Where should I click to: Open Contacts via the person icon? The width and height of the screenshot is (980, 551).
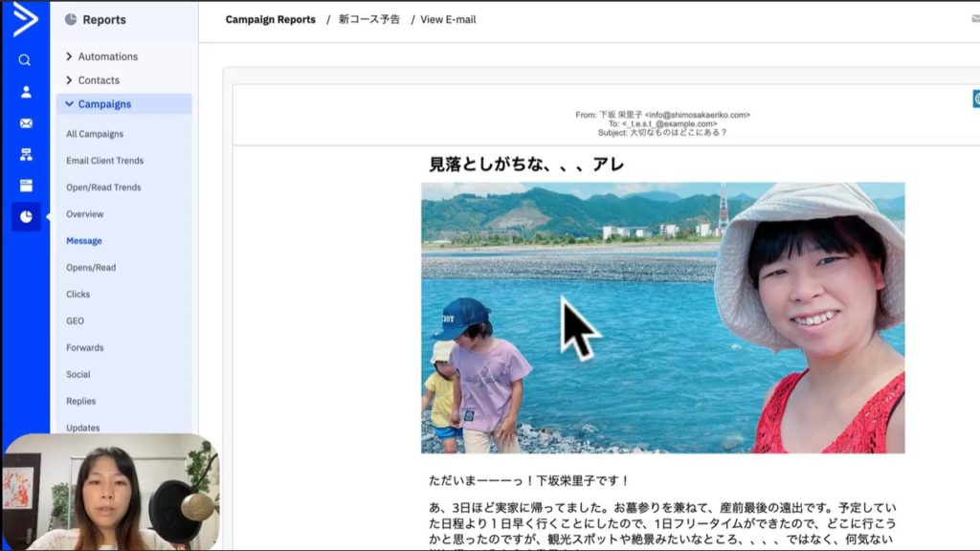tap(26, 92)
